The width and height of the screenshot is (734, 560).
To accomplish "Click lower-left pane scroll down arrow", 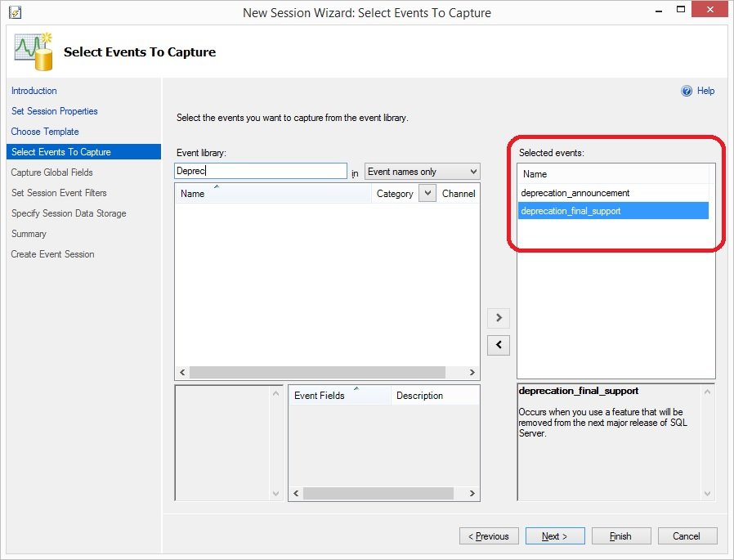I will pos(275,494).
